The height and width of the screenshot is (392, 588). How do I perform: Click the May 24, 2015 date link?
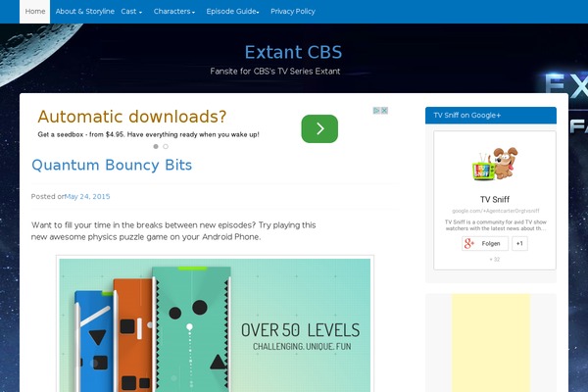tap(87, 197)
